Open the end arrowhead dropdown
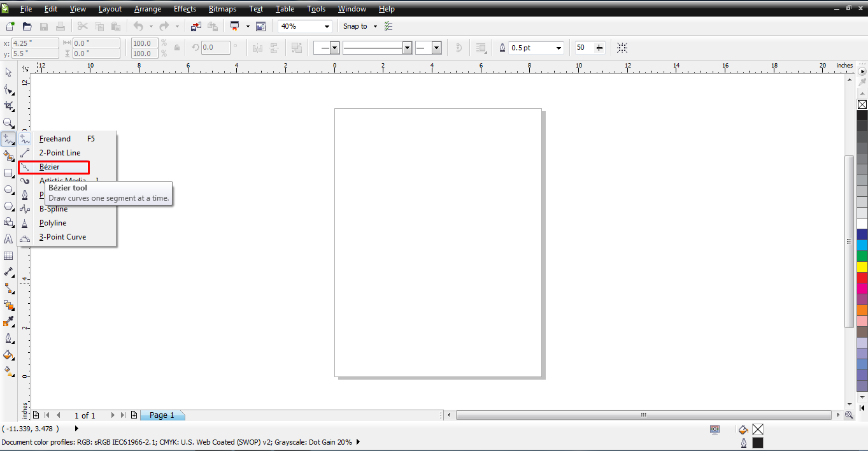This screenshot has width=868, height=451. 437,48
